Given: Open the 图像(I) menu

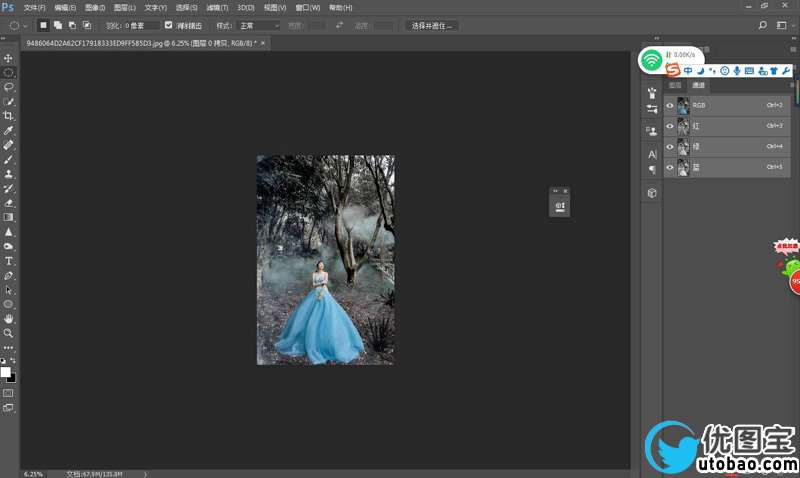Looking at the screenshot, I should click(x=95, y=7).
